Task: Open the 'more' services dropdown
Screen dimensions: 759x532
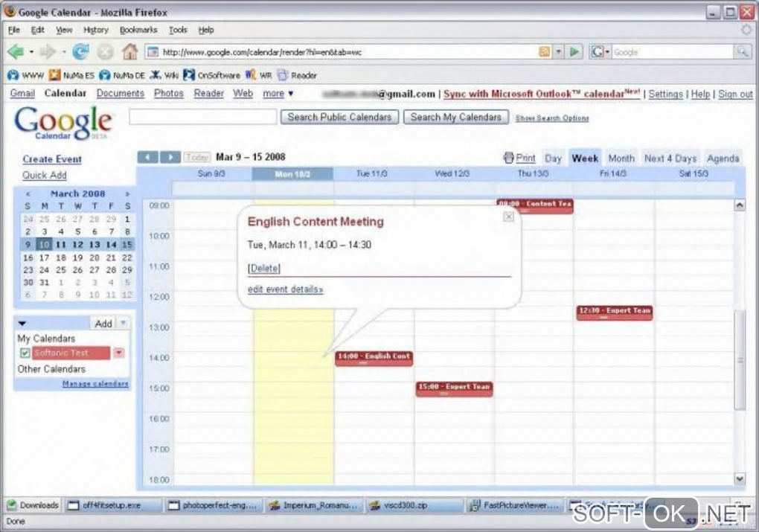Action: [278, 93]
